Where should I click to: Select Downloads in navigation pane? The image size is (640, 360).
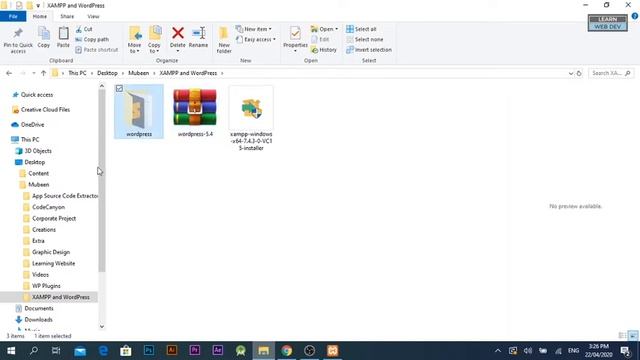click(x=38, y=320)
